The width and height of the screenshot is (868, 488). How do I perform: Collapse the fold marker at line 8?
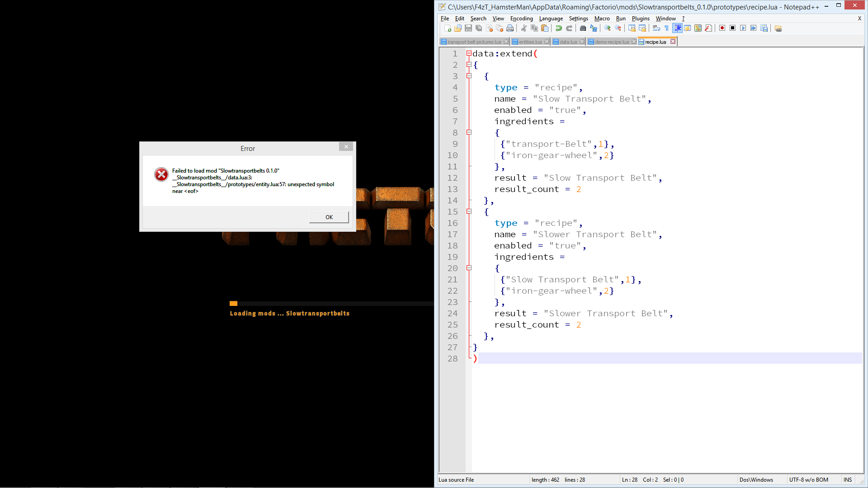(469, 132)
